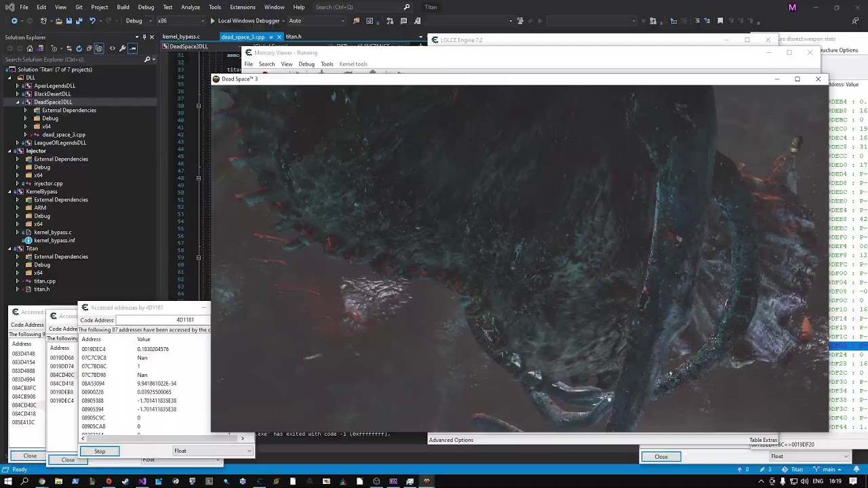Select kernel_bypass.inf in Solution Explorer
Viewport: 868px width, 488px height.
[x=54, y=241]
